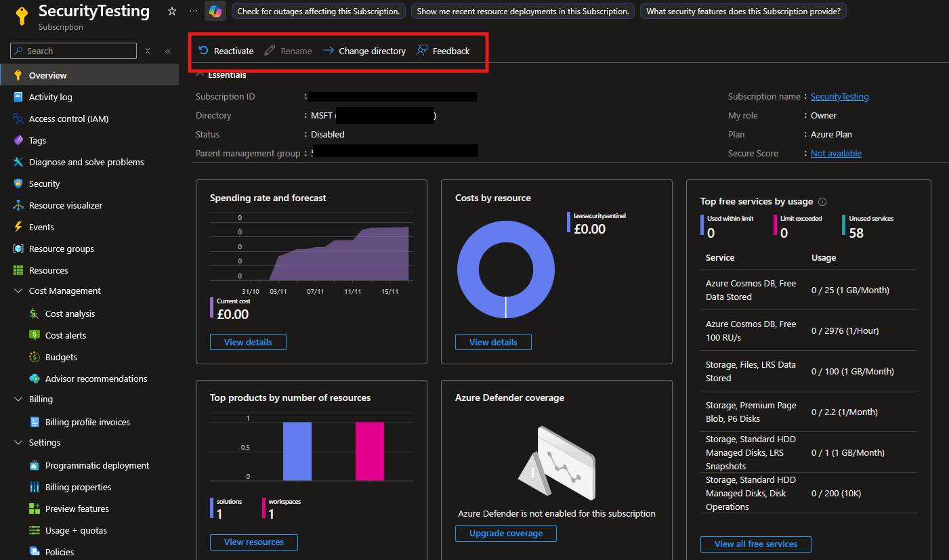The height and width of the screenshot is (560, 949).
Task: Click the View resources button
Action: pos(254,542)
